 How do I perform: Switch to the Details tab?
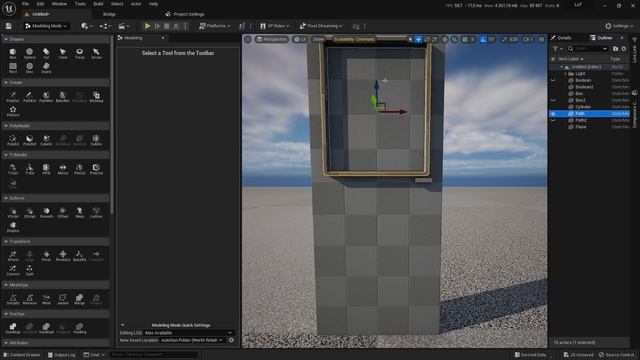(562, 38)
